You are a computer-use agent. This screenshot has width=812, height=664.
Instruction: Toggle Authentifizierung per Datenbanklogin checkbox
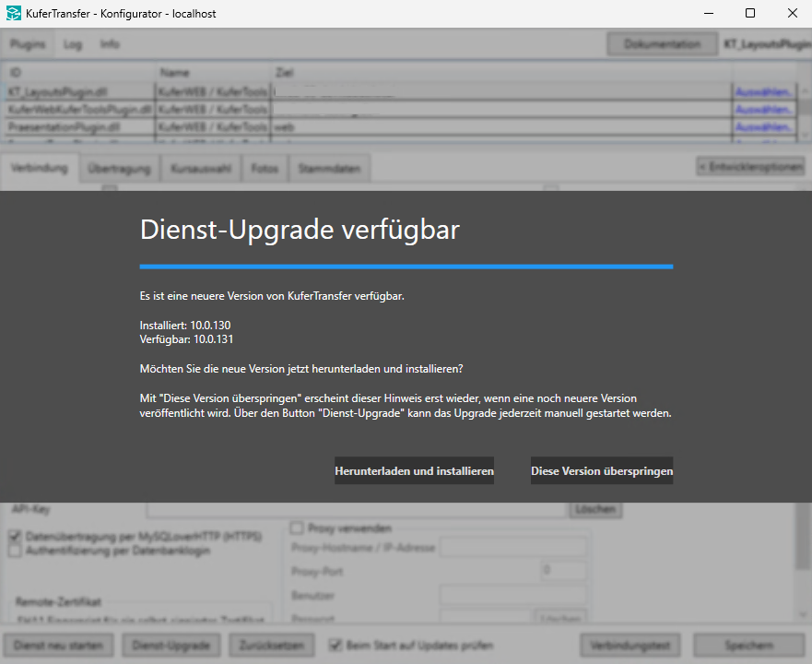click(x=15, y=551)
